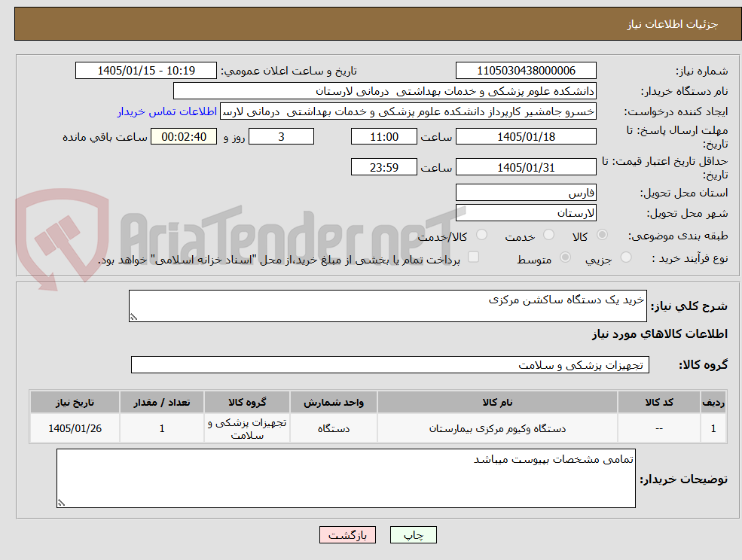
Task: Click the remaining days field showing 3
Action: coord(281,137)
